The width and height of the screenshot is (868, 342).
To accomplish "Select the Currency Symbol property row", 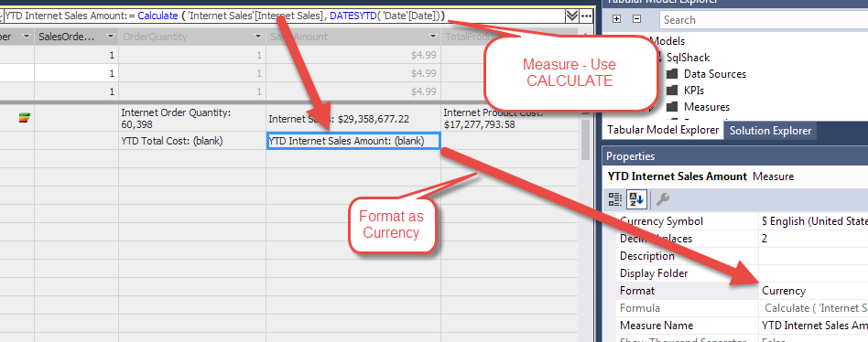I will pos(742,221).
